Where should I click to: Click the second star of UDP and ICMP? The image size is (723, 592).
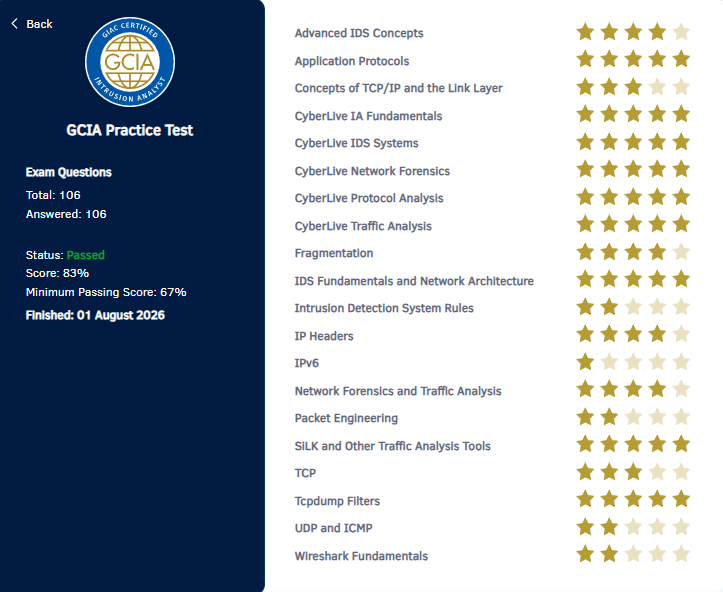[x=610, y=527]
